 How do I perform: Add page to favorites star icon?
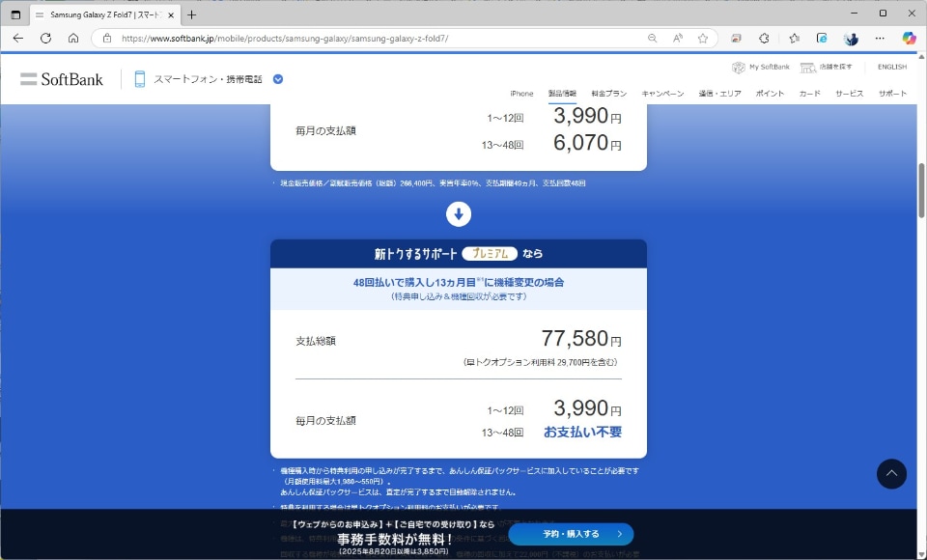[x=703, y=39]
